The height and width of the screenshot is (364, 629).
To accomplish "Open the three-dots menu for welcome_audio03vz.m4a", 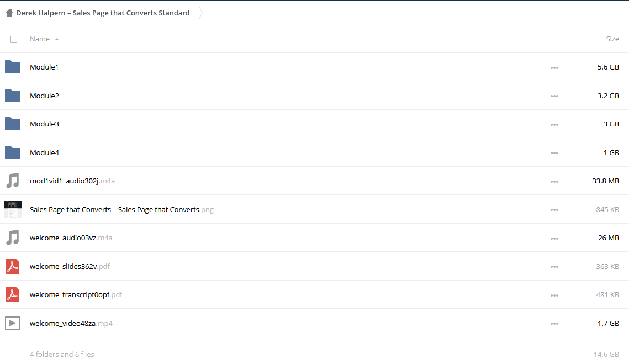I will click(x=554, y=239).
